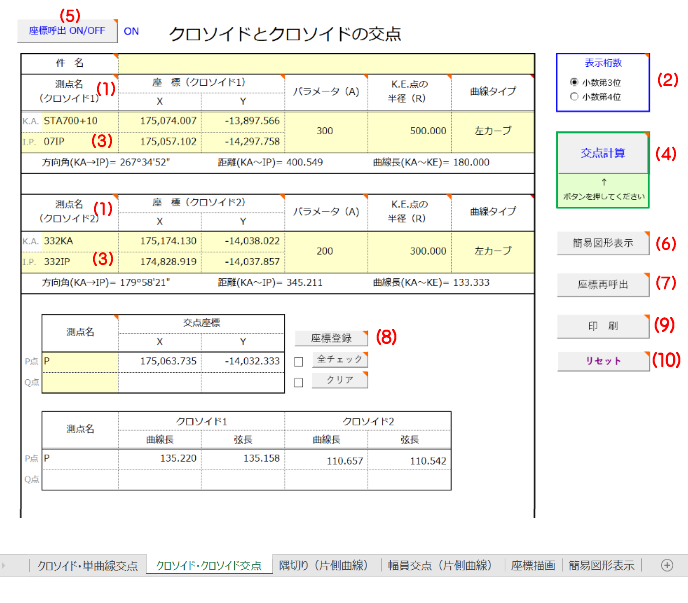Click the 簡易図形表示 button on the right
Screen dimensions: 688x603
point(602,243)
